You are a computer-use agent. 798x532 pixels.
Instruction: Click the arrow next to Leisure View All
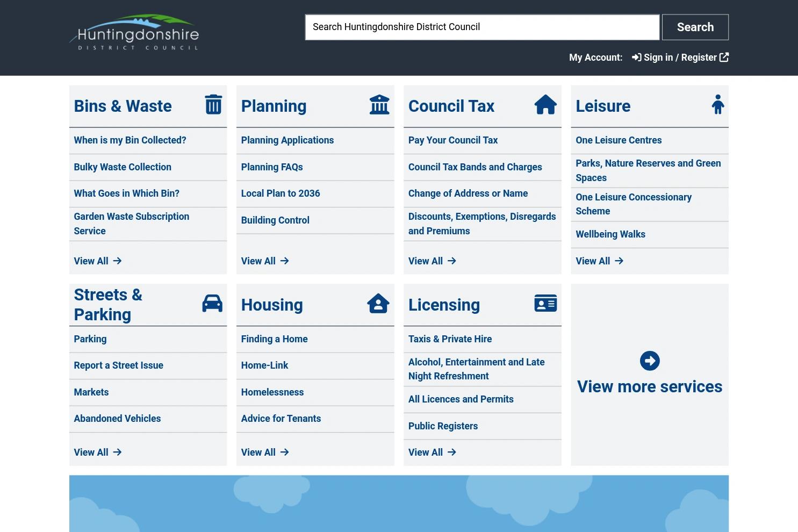tap(619, 261)
